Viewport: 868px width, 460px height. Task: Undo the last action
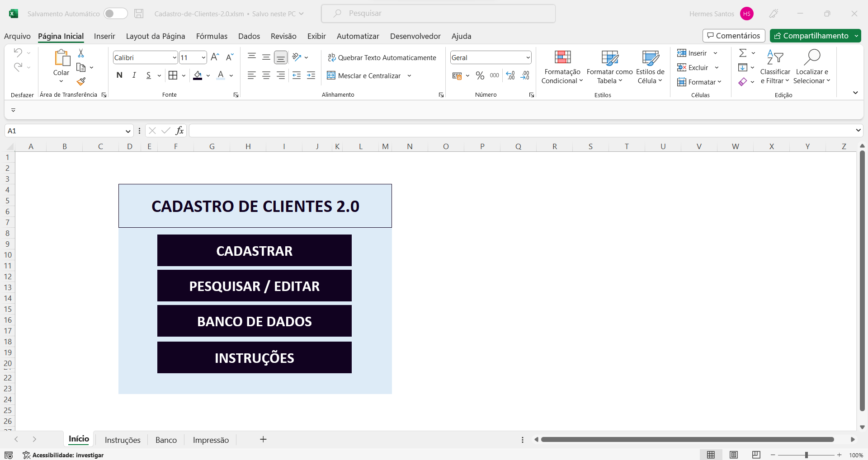18,52
